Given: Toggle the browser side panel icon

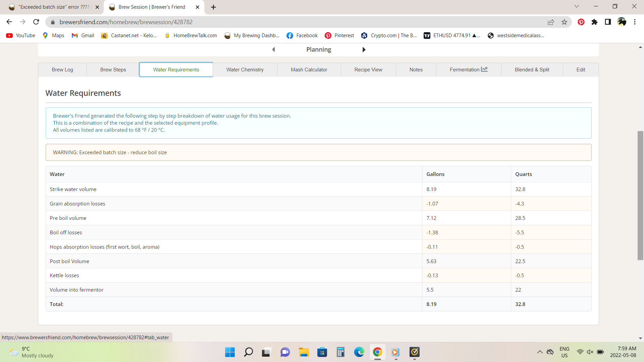Looking at the screenshot, I should click(x=608, y=22).
